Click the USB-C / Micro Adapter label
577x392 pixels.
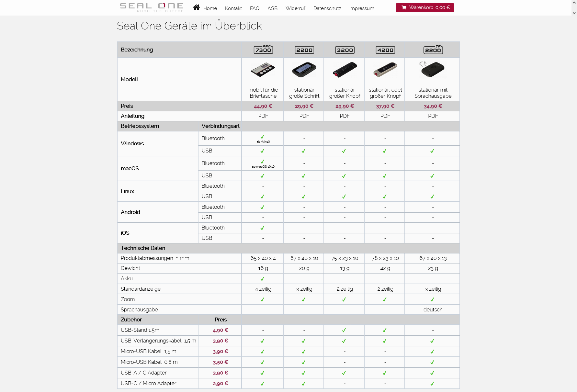148,384
